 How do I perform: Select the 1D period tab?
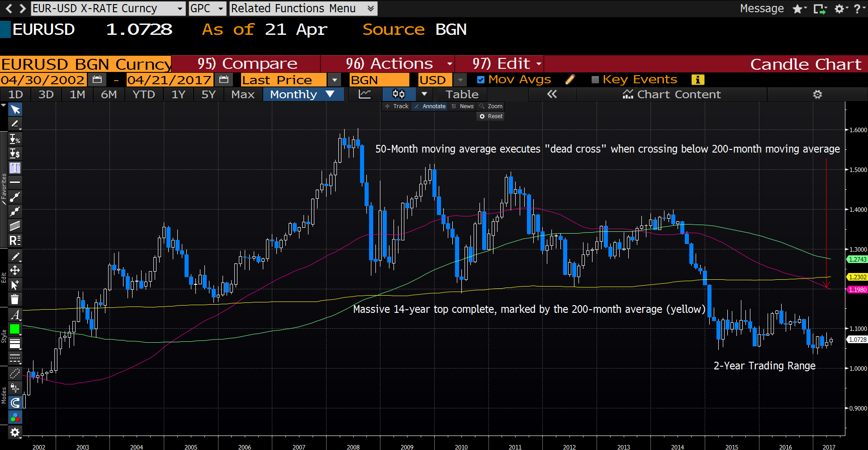coord(16,94)
